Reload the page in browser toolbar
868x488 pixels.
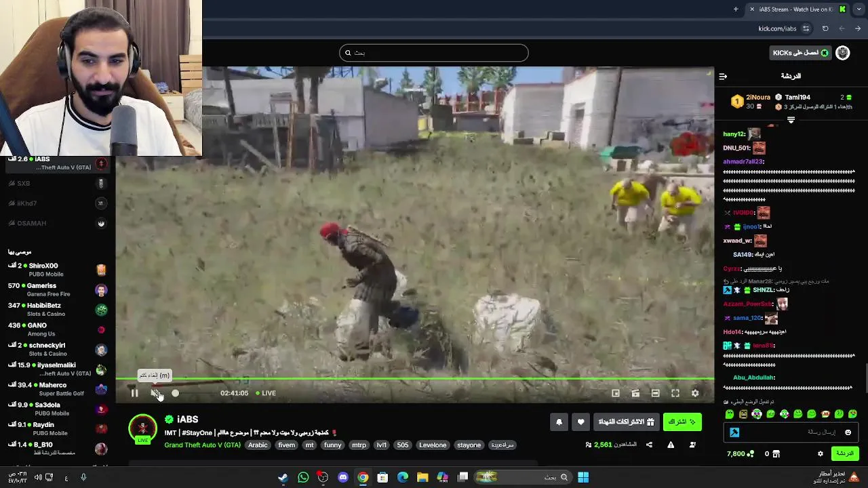(x=825, y=28)
